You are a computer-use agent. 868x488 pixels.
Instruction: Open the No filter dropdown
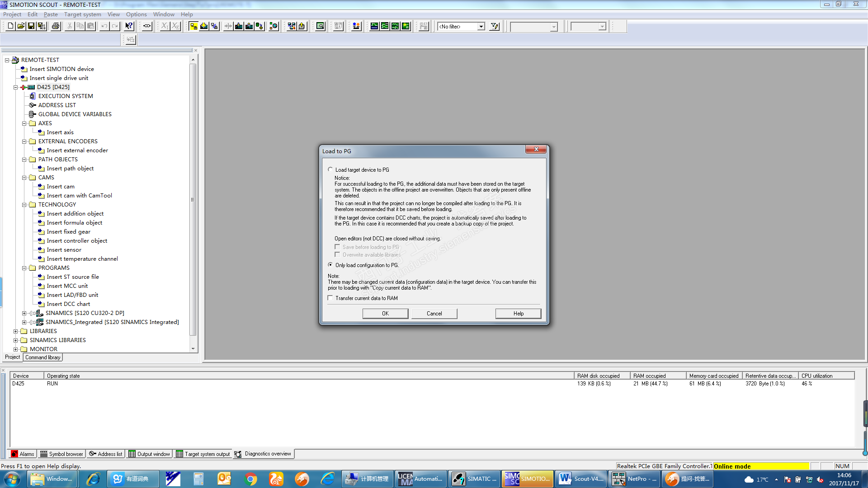(x=481, y=27)
